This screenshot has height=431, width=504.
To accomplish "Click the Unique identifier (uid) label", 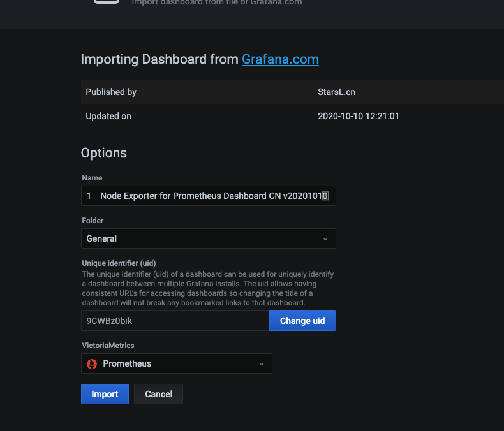I will point(119,263).
